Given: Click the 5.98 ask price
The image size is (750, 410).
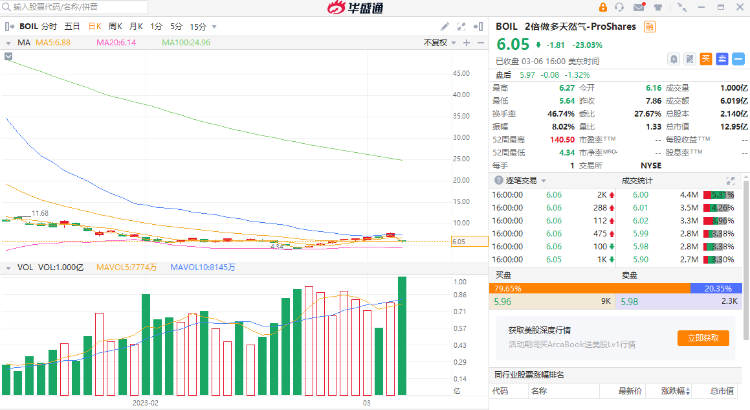Looking at the screenshot, I should [629, 301].
